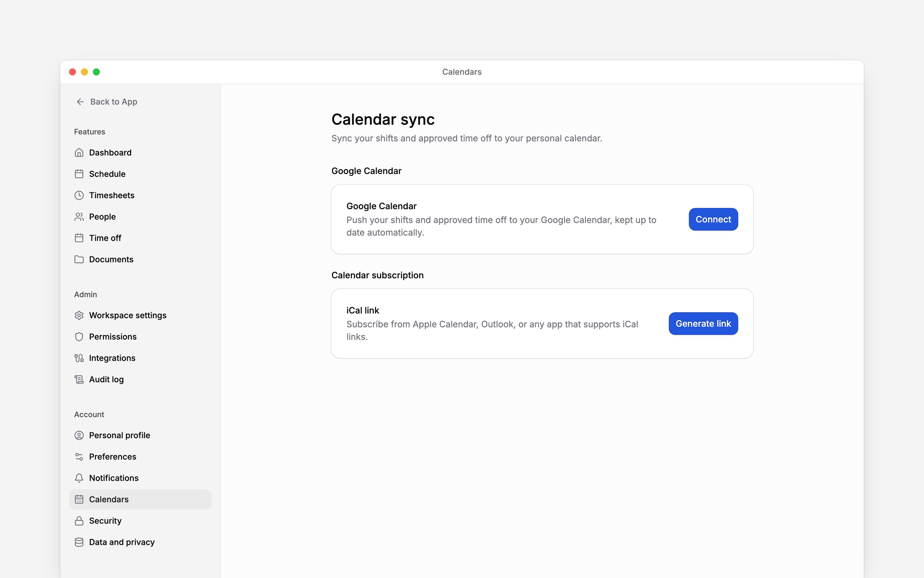Click the Integrations plug icon
The width and height of the screenshot is (924, 578).
[79, 358]
